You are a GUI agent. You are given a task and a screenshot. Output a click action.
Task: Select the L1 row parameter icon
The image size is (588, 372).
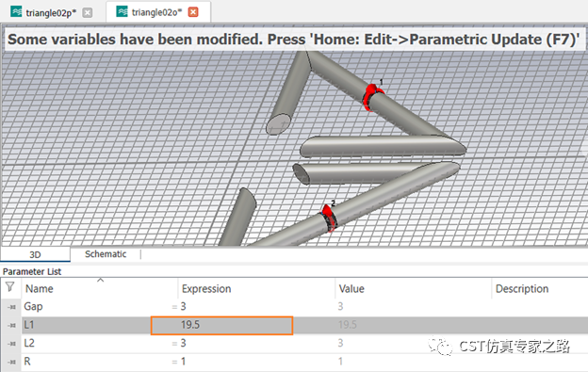11,325
